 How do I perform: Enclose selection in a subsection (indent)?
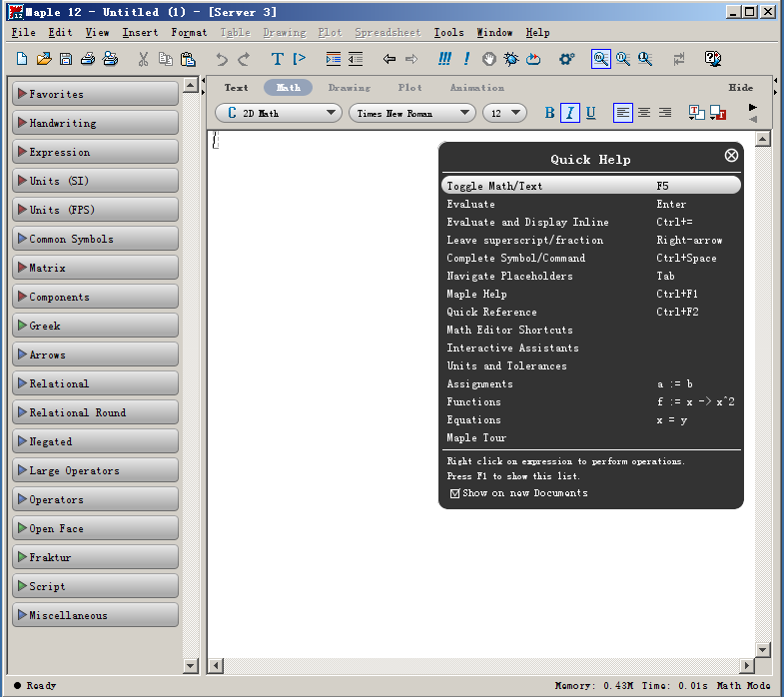click(x=333, y=59)
